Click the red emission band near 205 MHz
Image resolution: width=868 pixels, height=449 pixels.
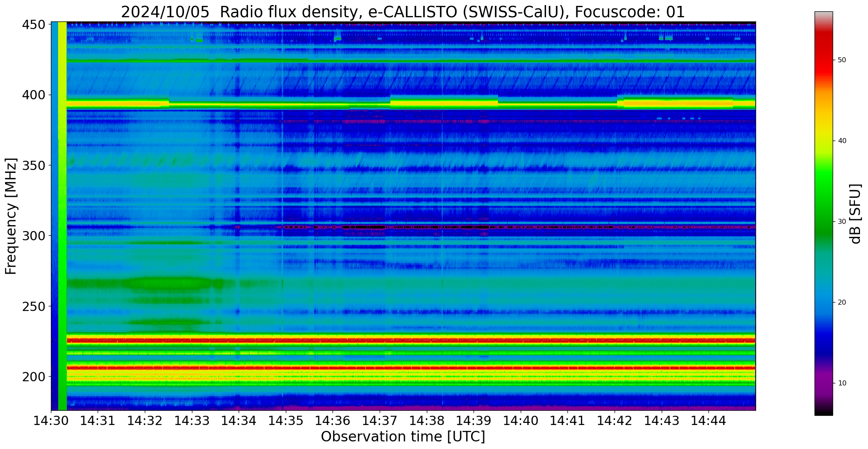pos(411,368)
